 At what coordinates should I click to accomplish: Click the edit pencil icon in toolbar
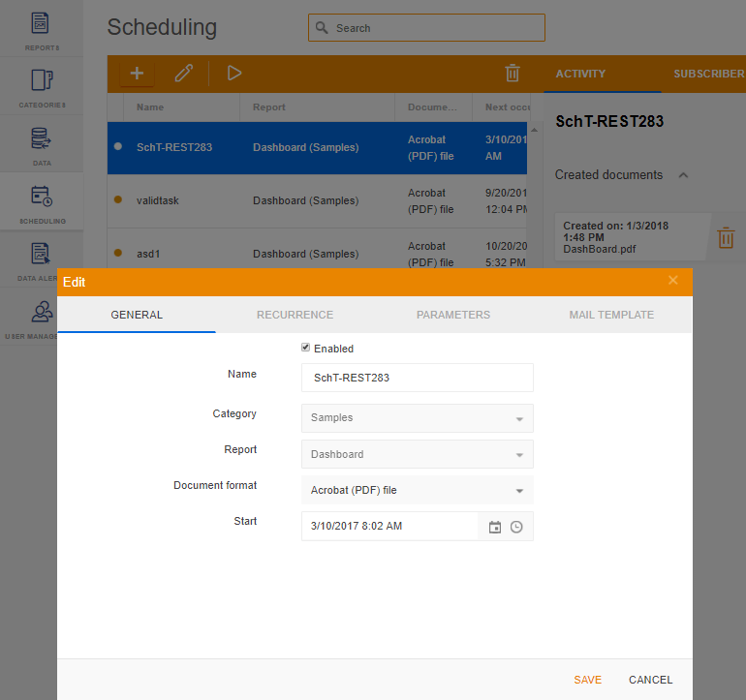(x=184, y=74)
